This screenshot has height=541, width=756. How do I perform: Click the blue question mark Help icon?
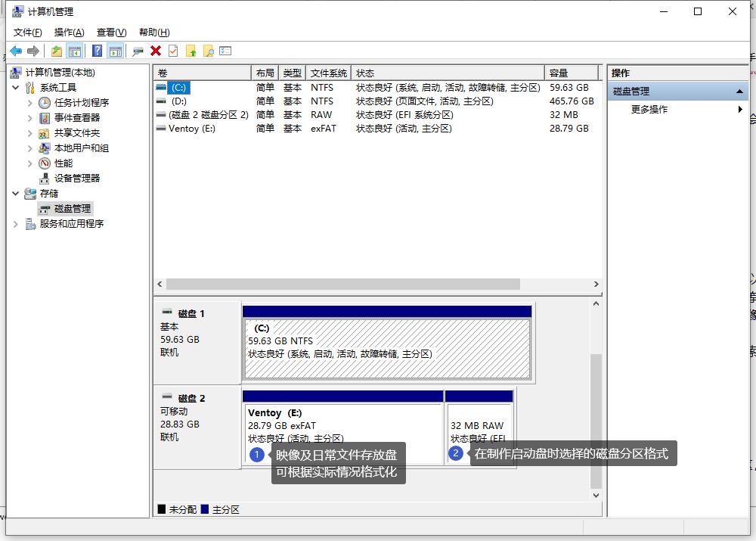pos(97,51)
